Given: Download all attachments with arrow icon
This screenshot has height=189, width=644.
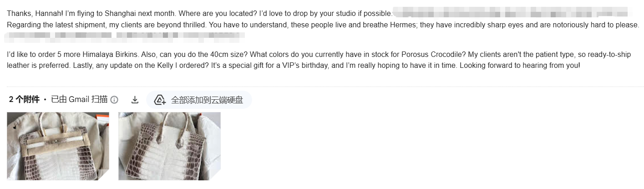Looking at the screenshot, I should click(135, 100).
